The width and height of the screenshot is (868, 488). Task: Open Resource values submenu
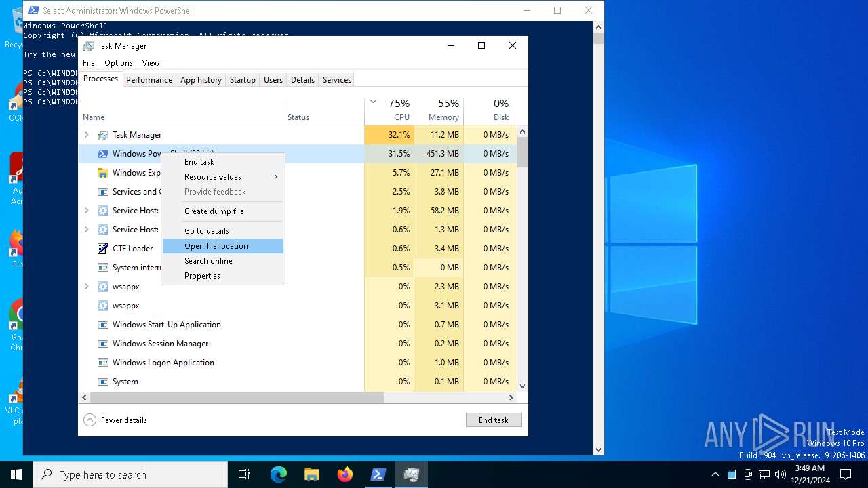tap(223, 177)
